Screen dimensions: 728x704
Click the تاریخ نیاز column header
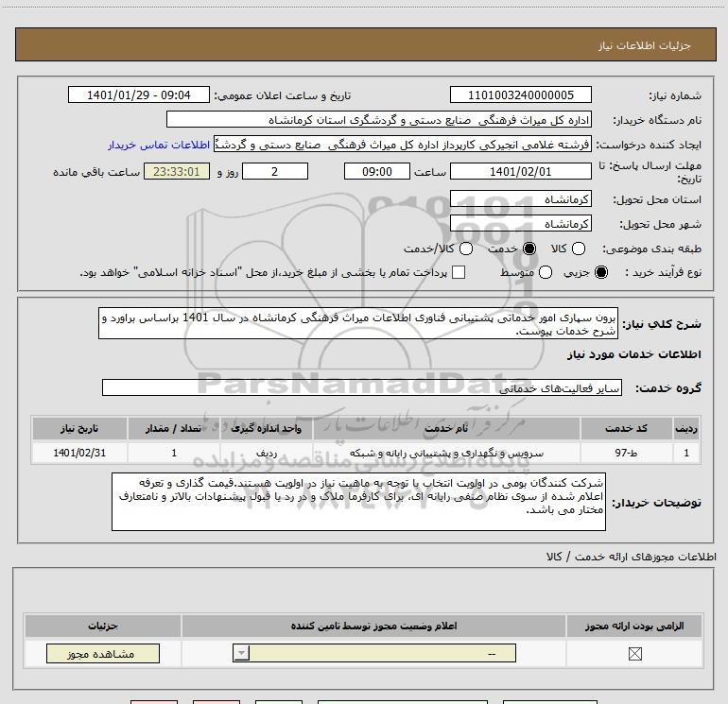[79, 428]
